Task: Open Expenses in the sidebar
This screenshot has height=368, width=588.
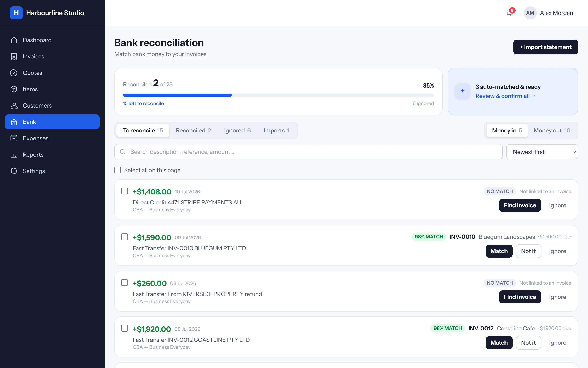Action: [x=52, y=138]
